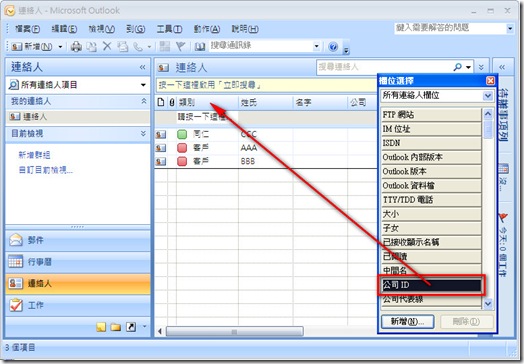
Task: Open the 工具(T) menu
Action: pyautogui.click(x=169, y=29)
